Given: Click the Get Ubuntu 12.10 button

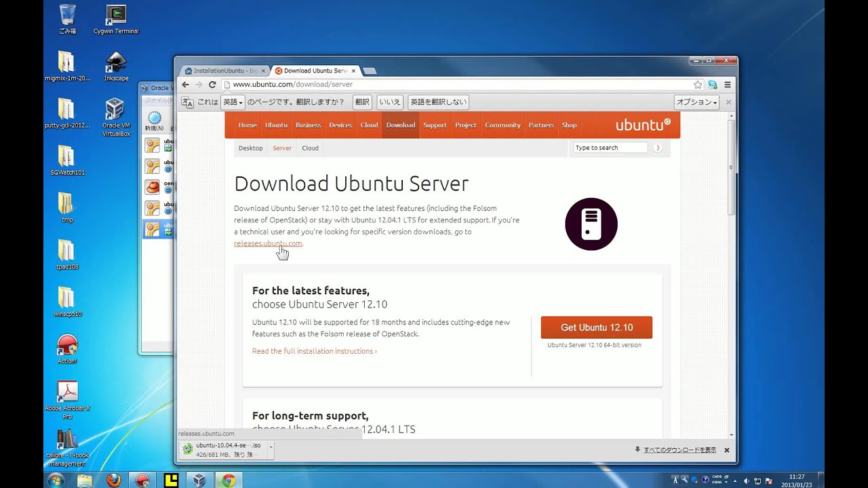Looking at the screenshot, I should [x=597, y=327].
